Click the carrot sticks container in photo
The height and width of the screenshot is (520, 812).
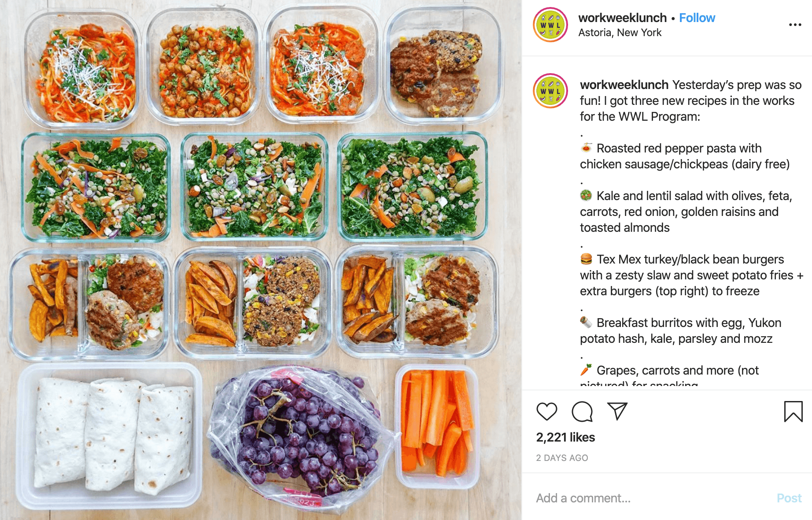438,426
